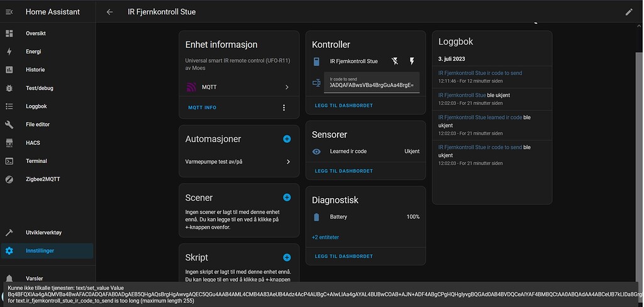
Task: Click the MQTT INFO button
Action: tap(202, 108)
